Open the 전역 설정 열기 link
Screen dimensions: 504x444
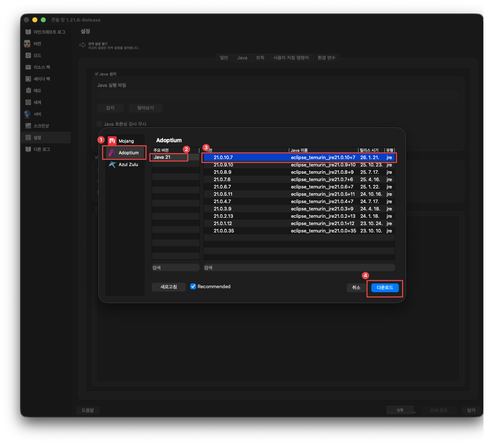tap(98, 44)
